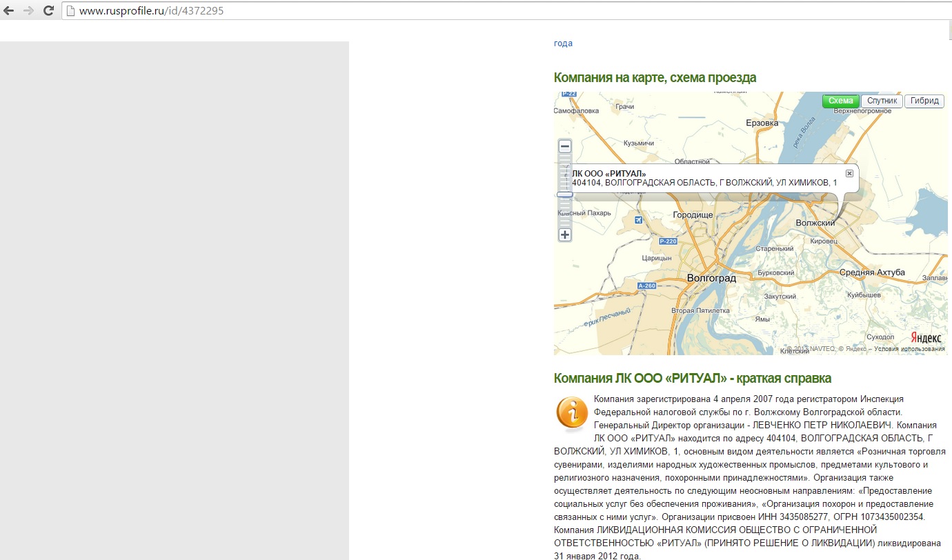Image resolution: width=952 pixels, height=560 pixels.
Task: Zoom out the map with minus button
Action: [x=565, y=146]
